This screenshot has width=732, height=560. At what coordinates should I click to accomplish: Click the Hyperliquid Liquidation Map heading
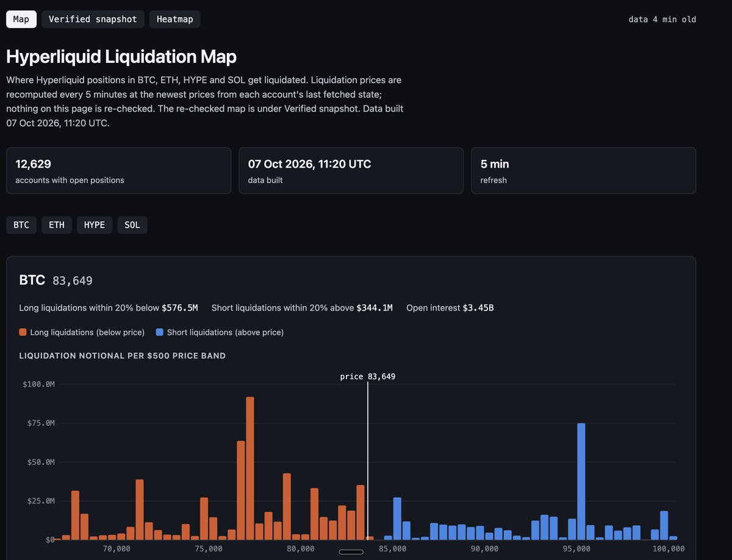pyautogui.click(x=121, y=57)
